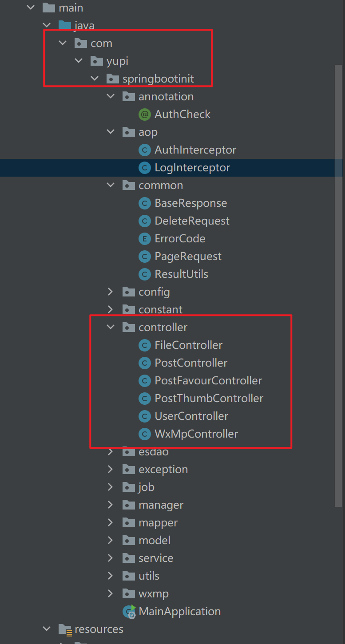This screenshot has height=644, width=345.
Task: Expand the model package
Action: coord(111,541)
